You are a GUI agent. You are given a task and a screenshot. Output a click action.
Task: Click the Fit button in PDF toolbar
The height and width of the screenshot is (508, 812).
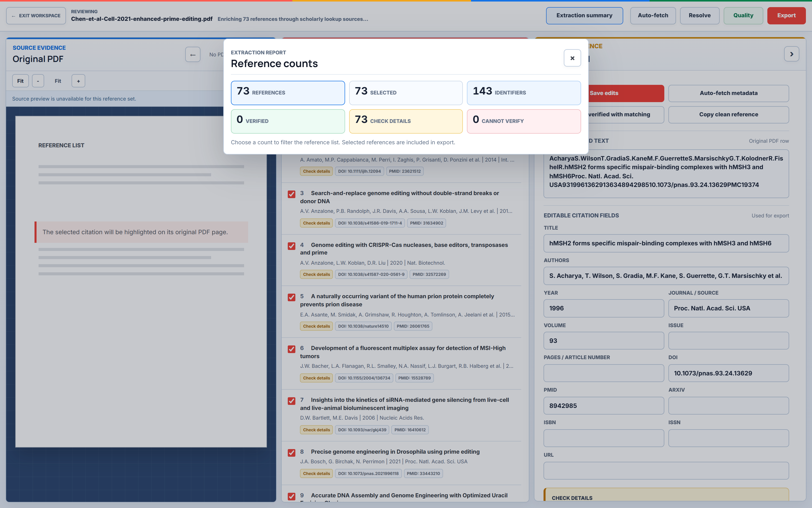tap(21, 81)
